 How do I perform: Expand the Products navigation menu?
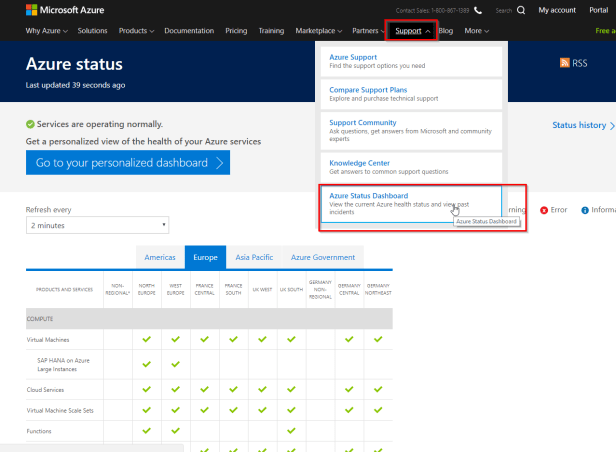(136, 31)
